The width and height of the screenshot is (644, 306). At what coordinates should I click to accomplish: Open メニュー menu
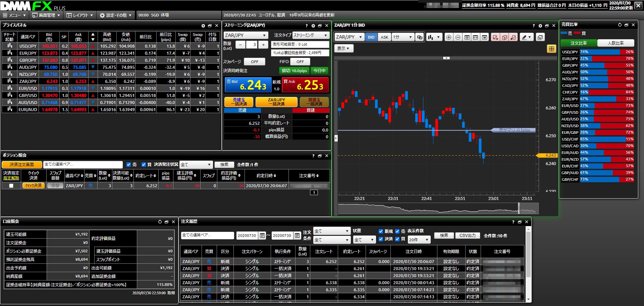coord(14,15)
